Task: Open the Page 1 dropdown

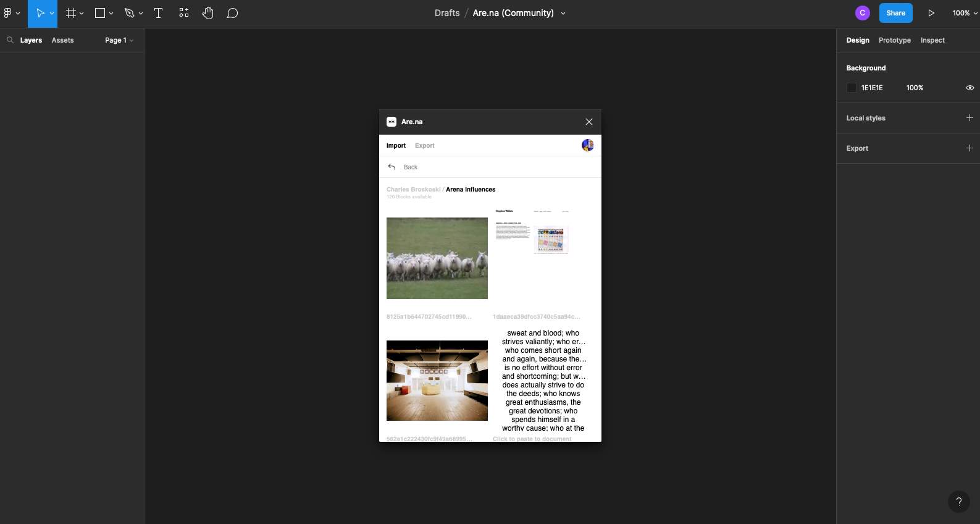Action: (119, 40)
